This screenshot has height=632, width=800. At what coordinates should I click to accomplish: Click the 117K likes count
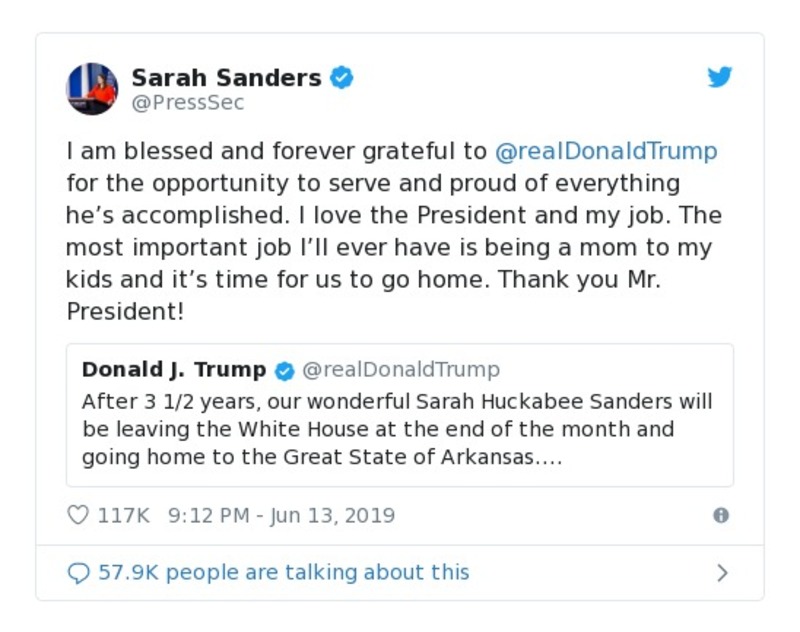click(123, 516)
